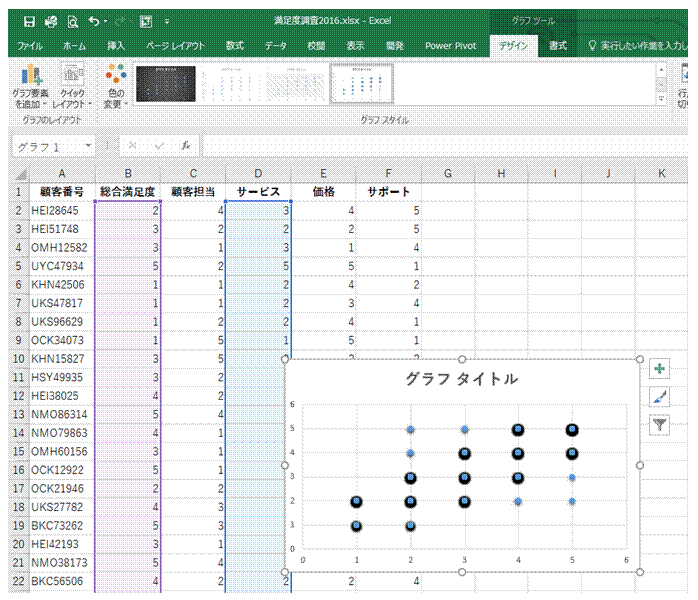Click cell with UYC47934
This screenshot has width=698, height=600.
[62, 266]
